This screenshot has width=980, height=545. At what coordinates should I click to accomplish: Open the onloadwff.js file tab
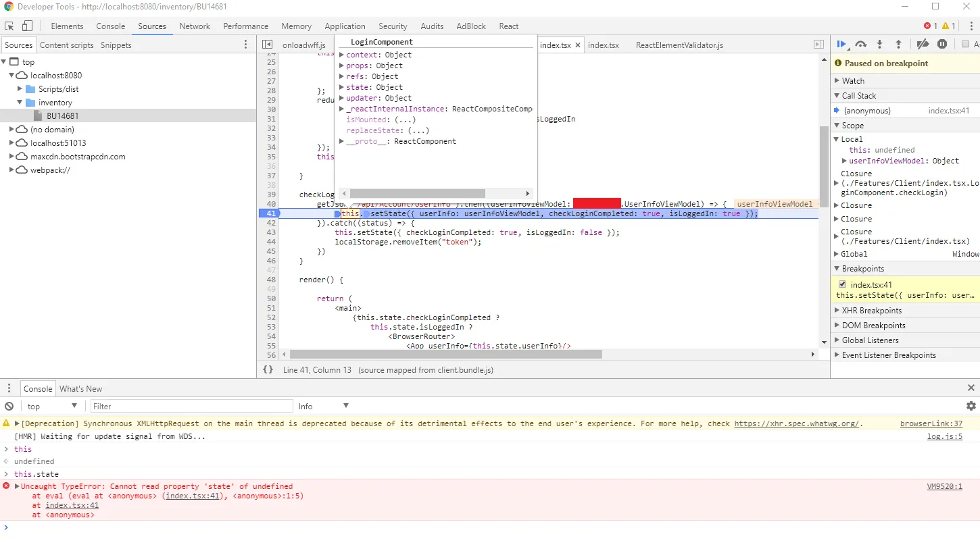pos(303,45)
